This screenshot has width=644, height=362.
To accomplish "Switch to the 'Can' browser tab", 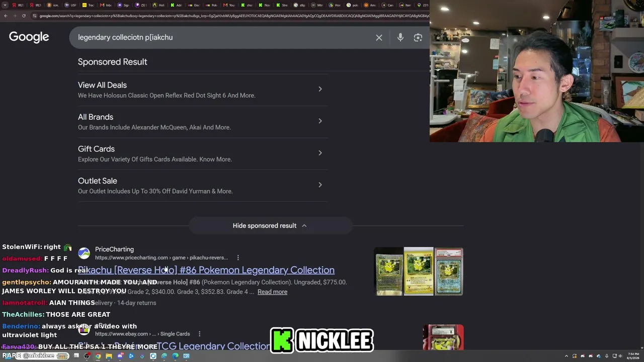I will 388,5.
